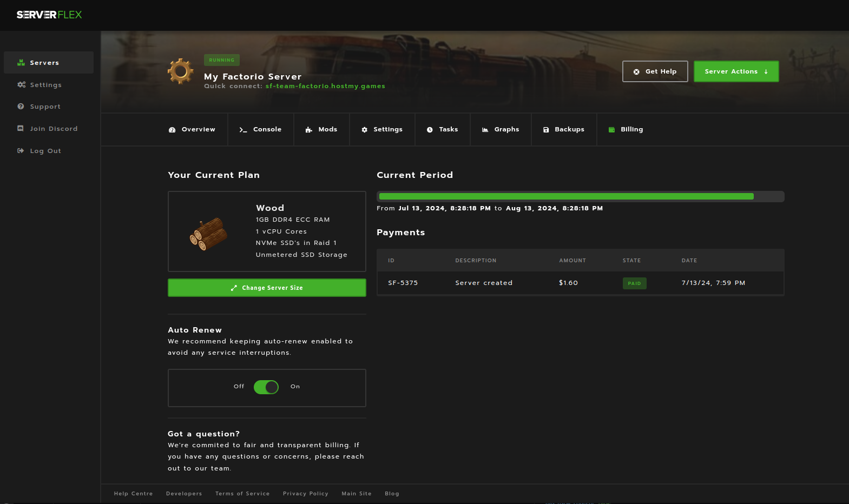Click the $1.60 amount cell
Viewport: 849px width, 504px height.
569,283
